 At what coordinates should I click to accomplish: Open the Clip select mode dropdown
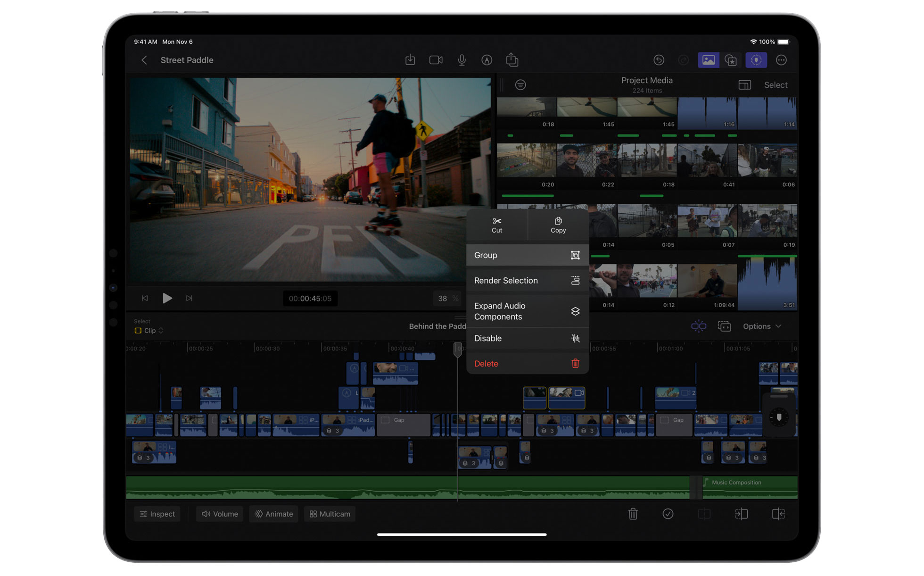[149, 331]
